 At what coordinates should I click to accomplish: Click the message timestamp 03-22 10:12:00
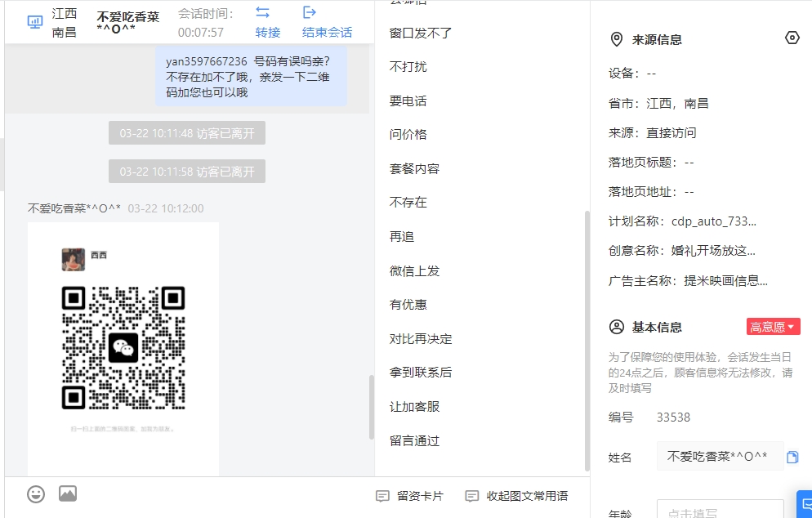point(166,208)
